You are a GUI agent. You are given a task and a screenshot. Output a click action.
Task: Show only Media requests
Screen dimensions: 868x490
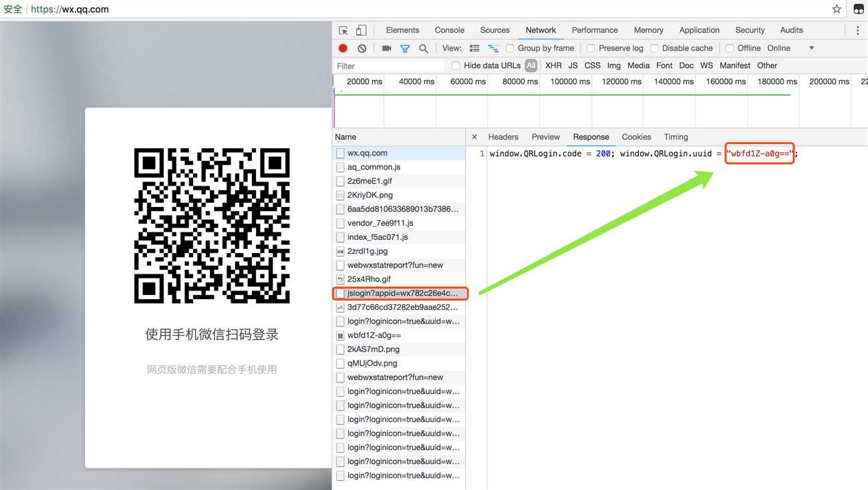coord(639,65)
